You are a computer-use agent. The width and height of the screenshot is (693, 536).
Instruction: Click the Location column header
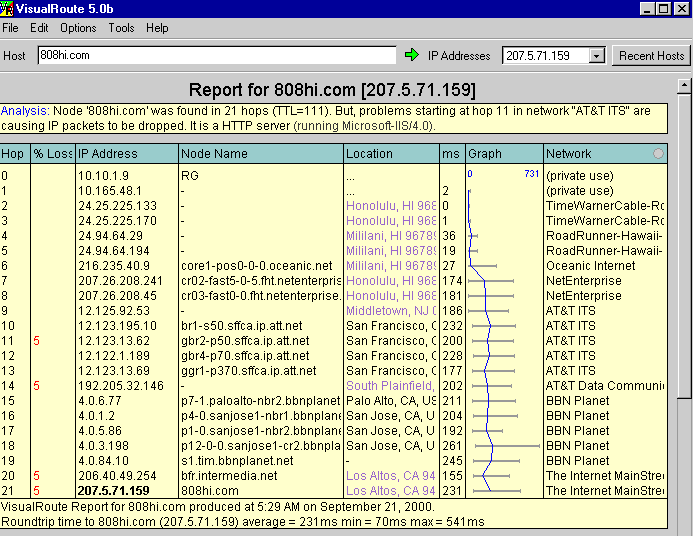(x=392, y=153)
